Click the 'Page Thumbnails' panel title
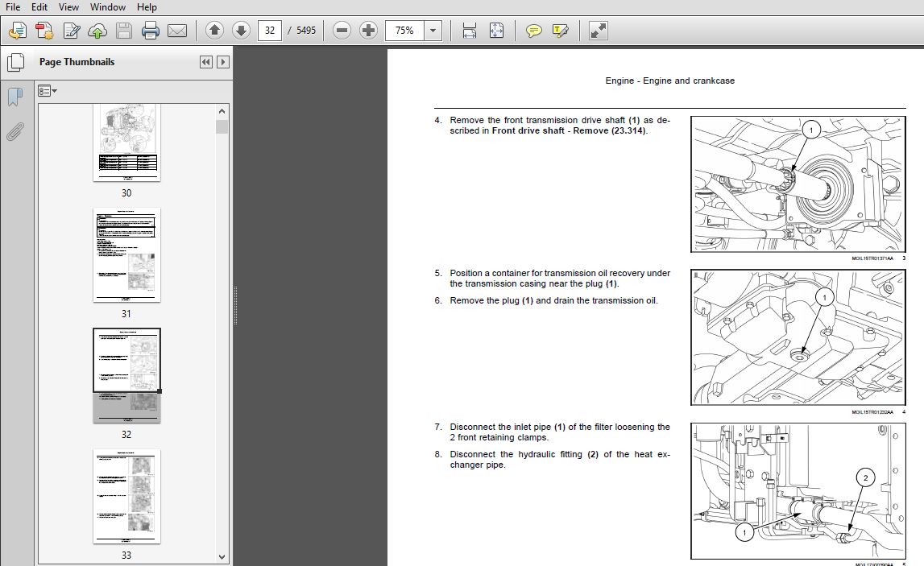This screenshot has height=566, width=924. (x=77, y=62)
